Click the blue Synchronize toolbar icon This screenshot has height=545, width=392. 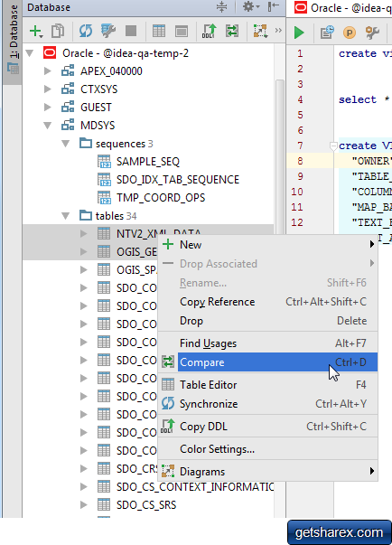pos(86,32)
